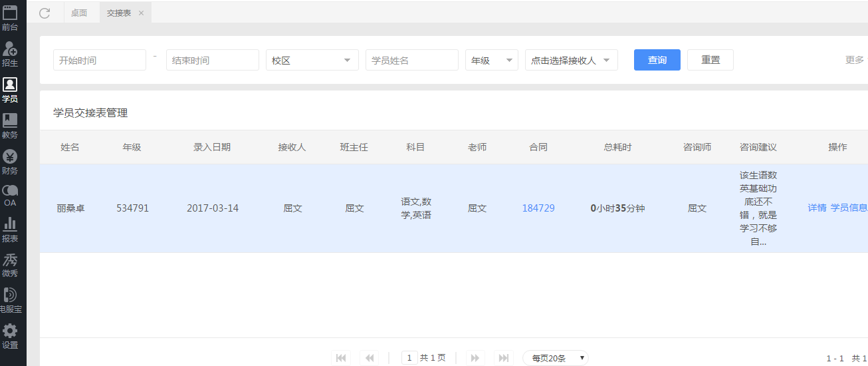Go to the previous page of results

coord(369,358)
